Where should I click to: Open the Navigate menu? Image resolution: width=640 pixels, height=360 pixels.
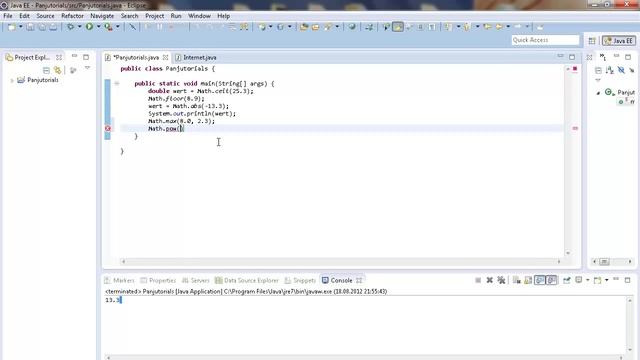pos(102,16)
